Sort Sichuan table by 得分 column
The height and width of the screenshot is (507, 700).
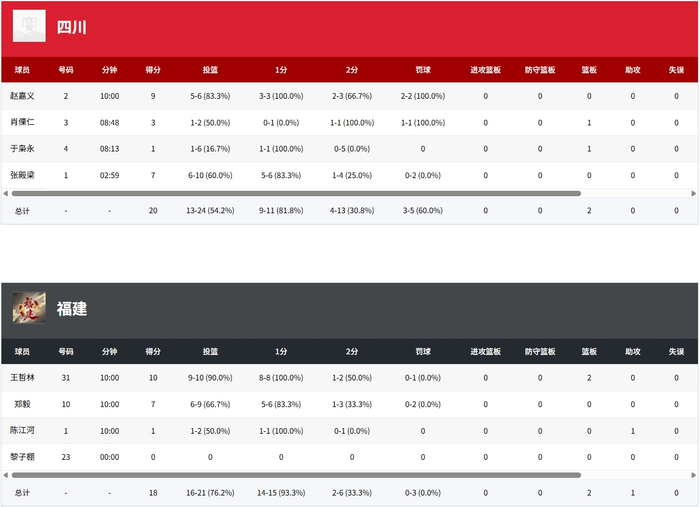click(153, 70)
